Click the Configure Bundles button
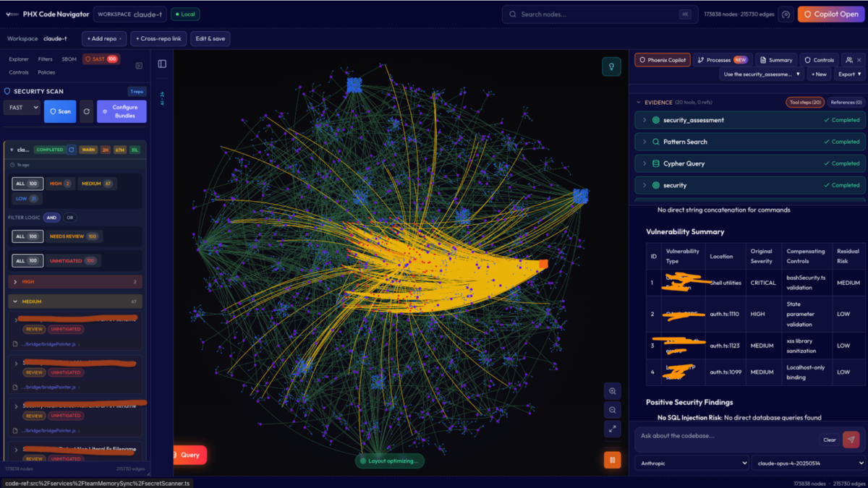Screen dimensions: 868x488 point(122,111)
